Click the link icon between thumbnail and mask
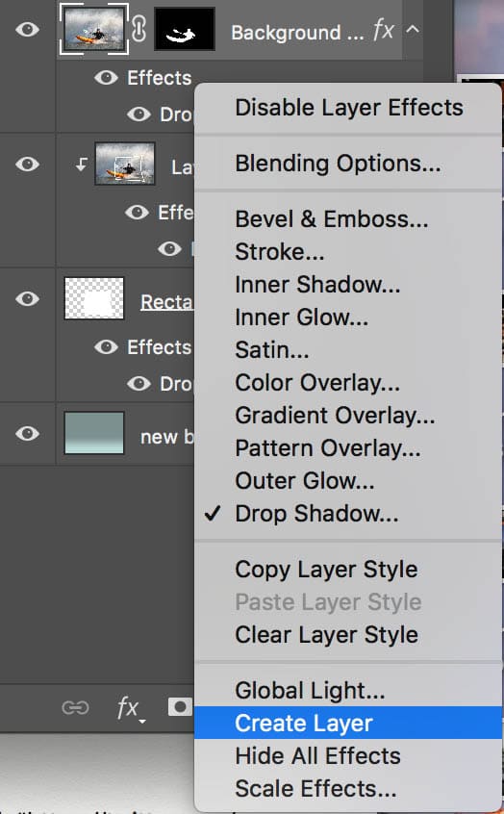Image resolution: width=504 pixels, height=814 pixels. [x=139, y=29]
